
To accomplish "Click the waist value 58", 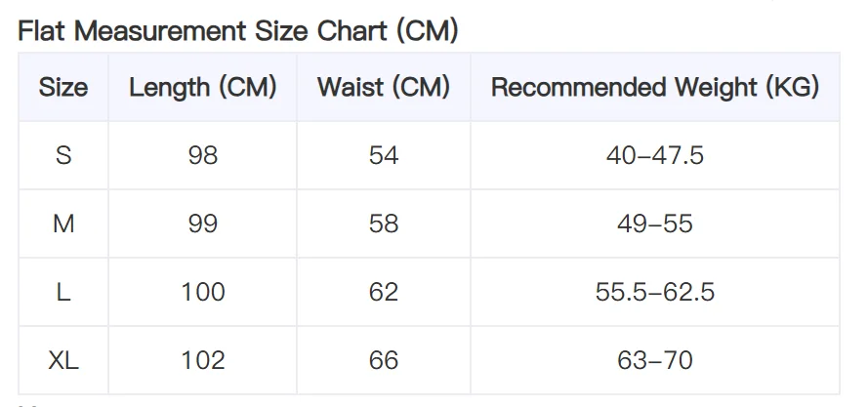I will 384,224.
